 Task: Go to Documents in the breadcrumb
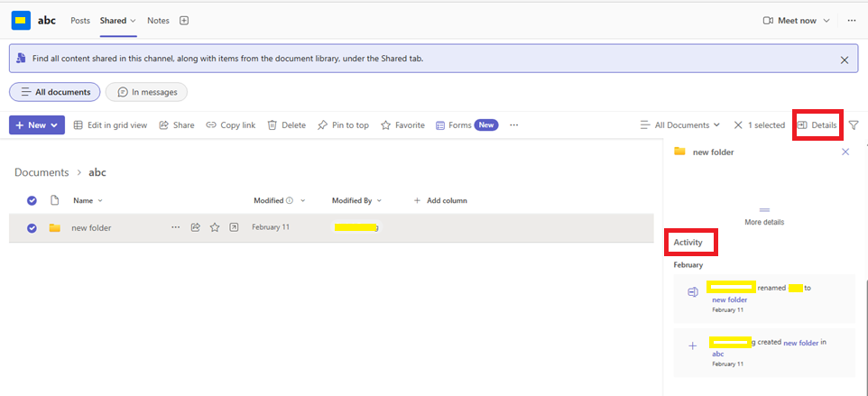coord(42,172)
